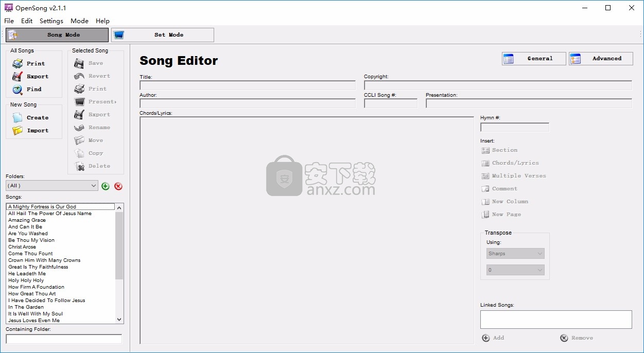Image resolution: width=644 pixels, height=353 pixels.
Task: Select song "Crown Him With Many Crowns"
Action: point(60,260)
